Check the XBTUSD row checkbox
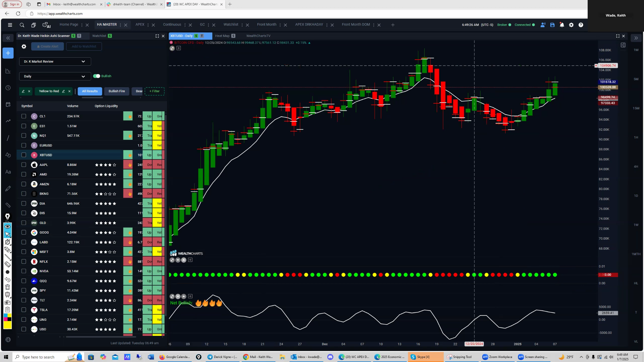Viewport: 644px width, 362px height. click(x=23, y=155)
